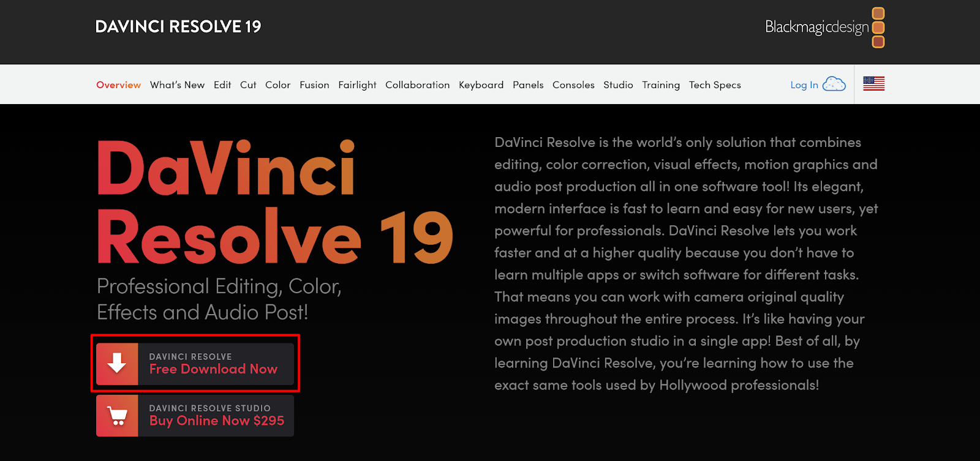Viewport: 980px width, 461px height.
Task: Open the Collaboration tab
Action: 417,84
